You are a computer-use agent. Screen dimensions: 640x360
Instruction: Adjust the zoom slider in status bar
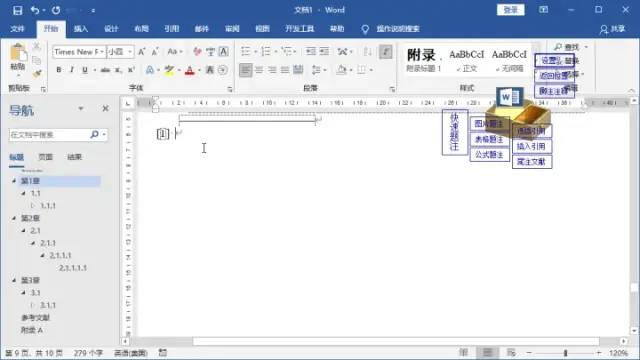(x=565, y=353)
